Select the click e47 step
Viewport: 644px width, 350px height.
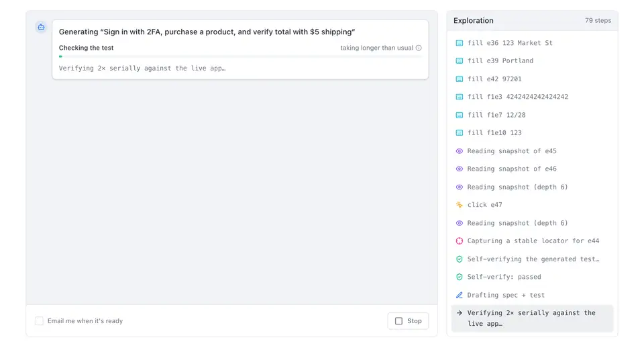[532, 205]
